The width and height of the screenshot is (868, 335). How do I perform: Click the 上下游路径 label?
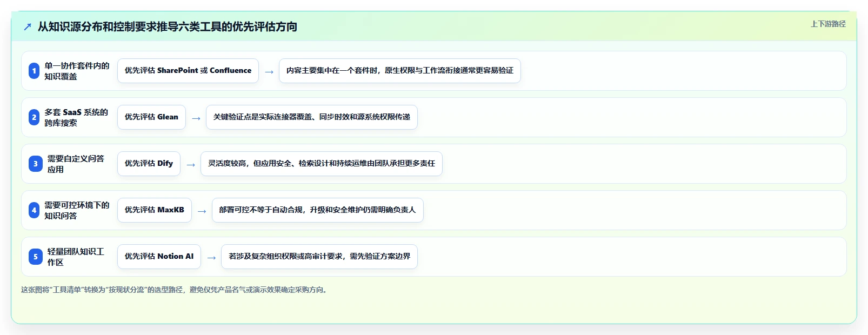(828, 24)
